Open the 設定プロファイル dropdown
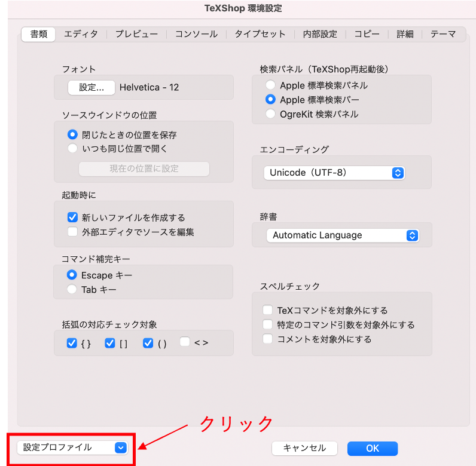 point(72,448)
